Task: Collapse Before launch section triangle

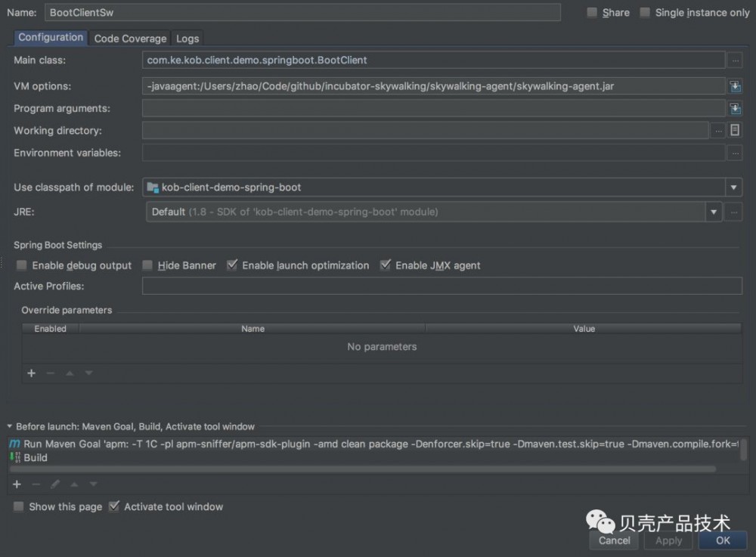Action: (9, 426)
